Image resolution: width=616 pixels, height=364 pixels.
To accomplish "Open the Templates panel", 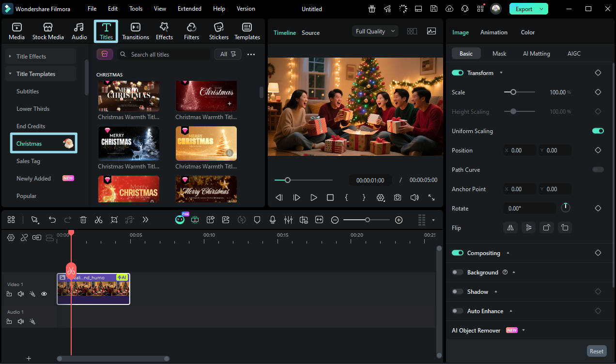I will [247, 31].
